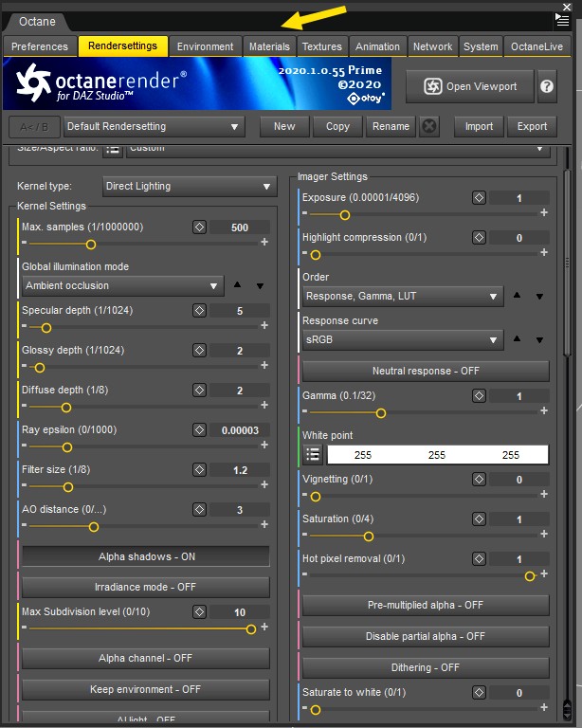Screen dimensions: 582x728
Task: Click the keyframe diamond icon for Diffuse depth
Action: tap(200, 390)
